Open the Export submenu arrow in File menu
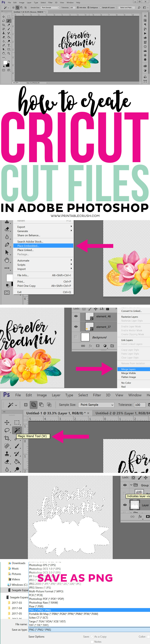This screenshot has width=150, height=644. click(71, 226)
